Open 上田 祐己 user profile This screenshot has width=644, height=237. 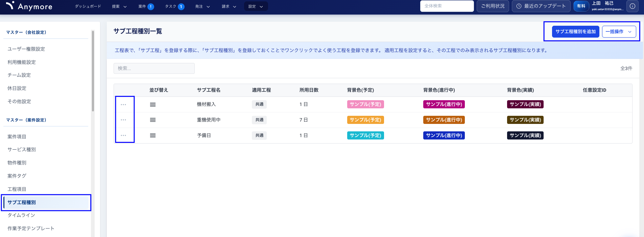pyautogui.click(x=607, y=6)
